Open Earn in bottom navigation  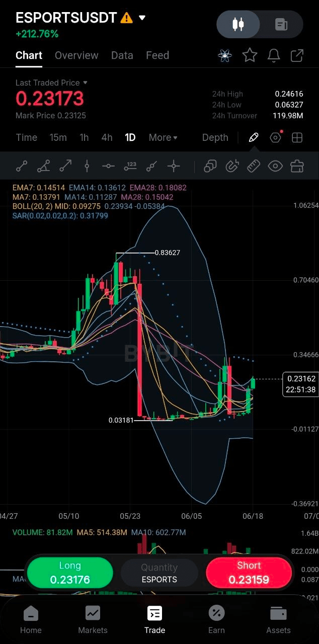click(x=216, y=620)
